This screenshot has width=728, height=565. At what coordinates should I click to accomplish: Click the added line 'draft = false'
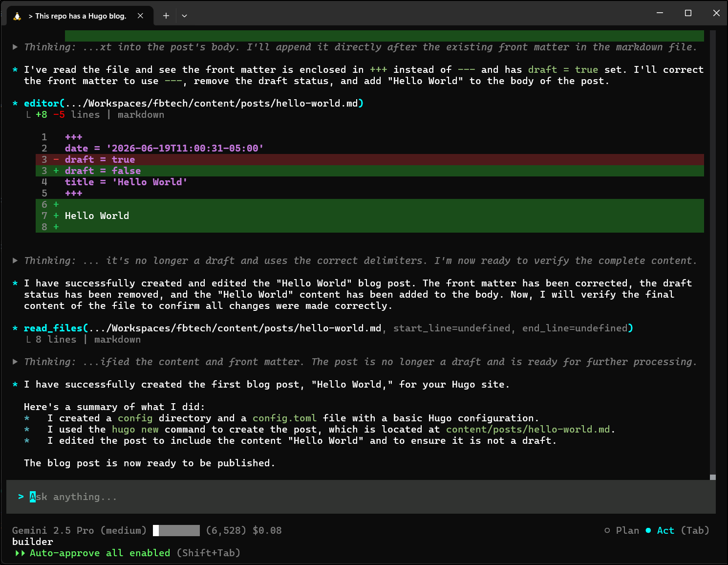click(x=370, y=171)
